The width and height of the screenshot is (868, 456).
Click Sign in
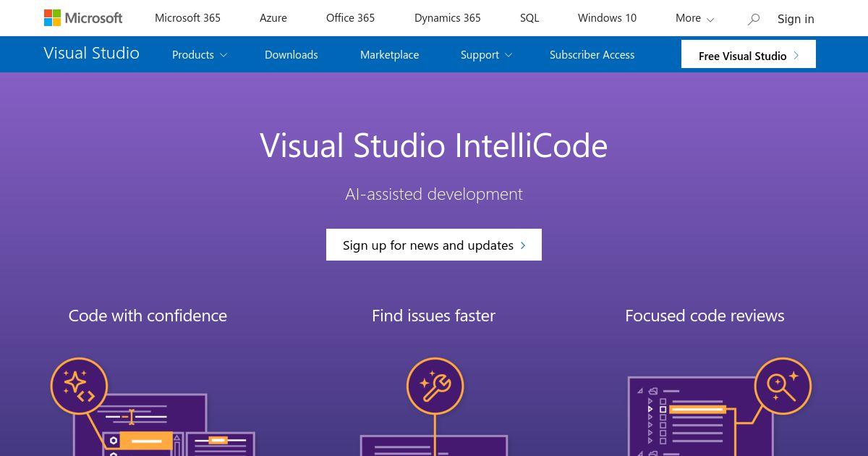pyautogui.click(x=796, y=19)
